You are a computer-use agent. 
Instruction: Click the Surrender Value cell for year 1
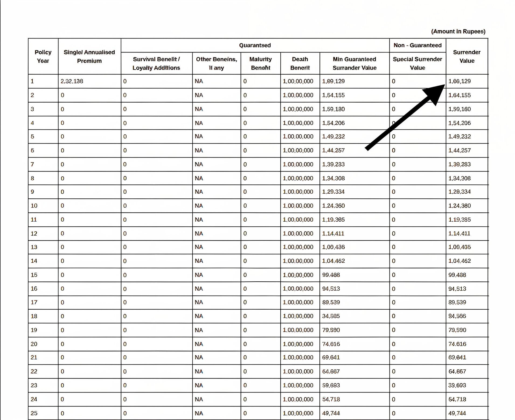click(459, 81)
